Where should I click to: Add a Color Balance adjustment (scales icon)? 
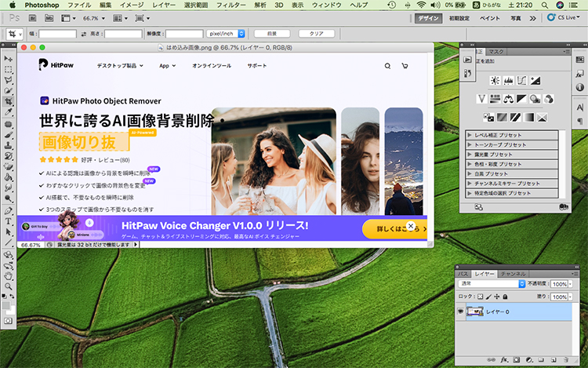[509, 99]
